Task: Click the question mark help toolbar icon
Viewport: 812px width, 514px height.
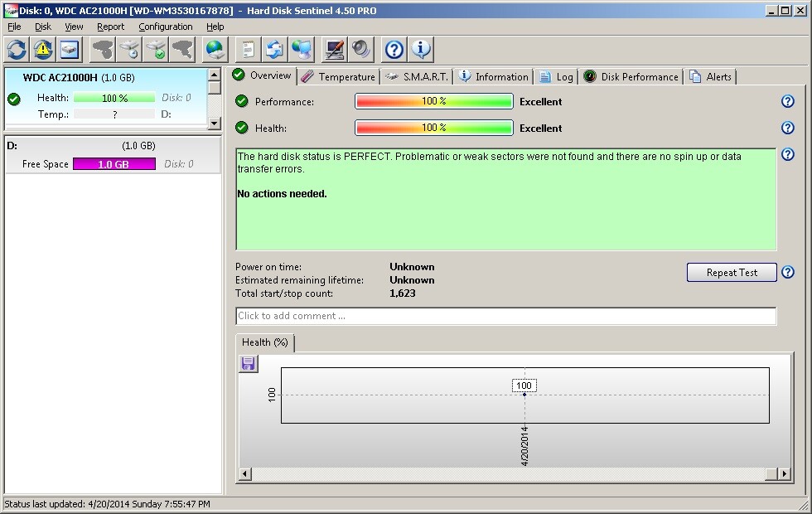Action: pos(394,50)
